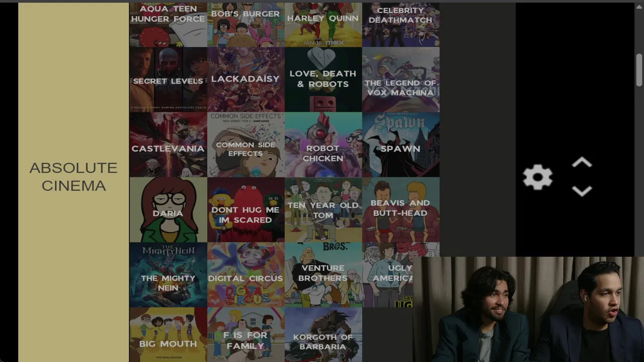This screenshot has height=362, width=644.
Task: Click the page vertical scrollbar thumb
Action: (639, 69)
